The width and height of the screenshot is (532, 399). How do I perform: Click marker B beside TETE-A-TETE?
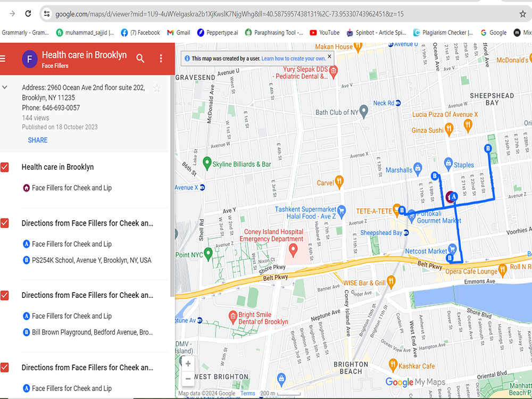point(402,210)
